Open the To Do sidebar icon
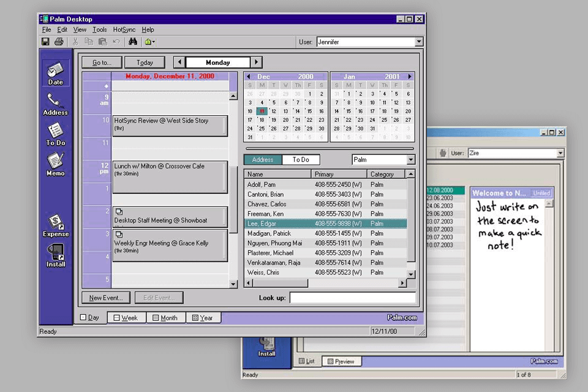This screenshot has height=392, width=588. click(56, 135)
